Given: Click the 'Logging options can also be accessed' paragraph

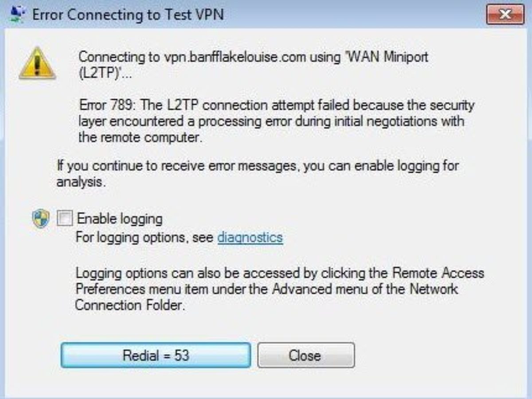Looking at the screenshot, I should coord(279,273).
